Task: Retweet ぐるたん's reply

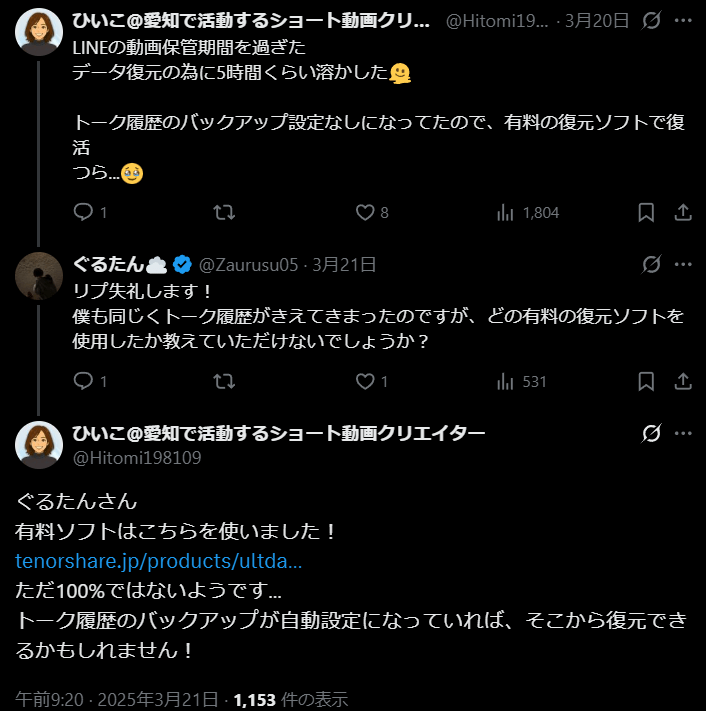Action: pyautogui.click(x=226, y=381)
